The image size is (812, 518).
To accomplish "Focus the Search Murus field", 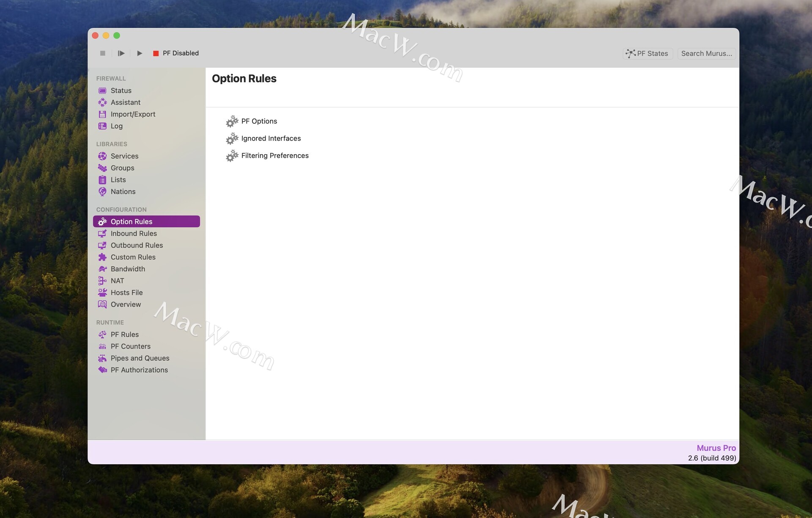I will (706, 54).
